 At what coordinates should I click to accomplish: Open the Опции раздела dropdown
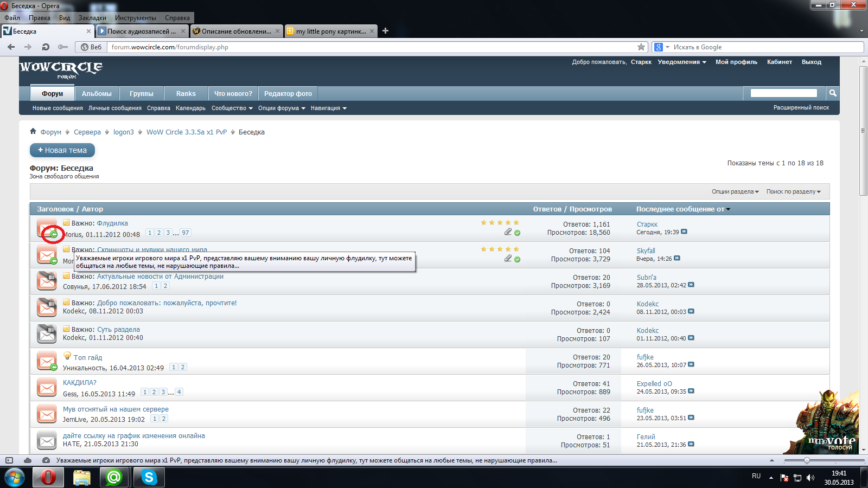pyautogui.click(x=735, y=192)
